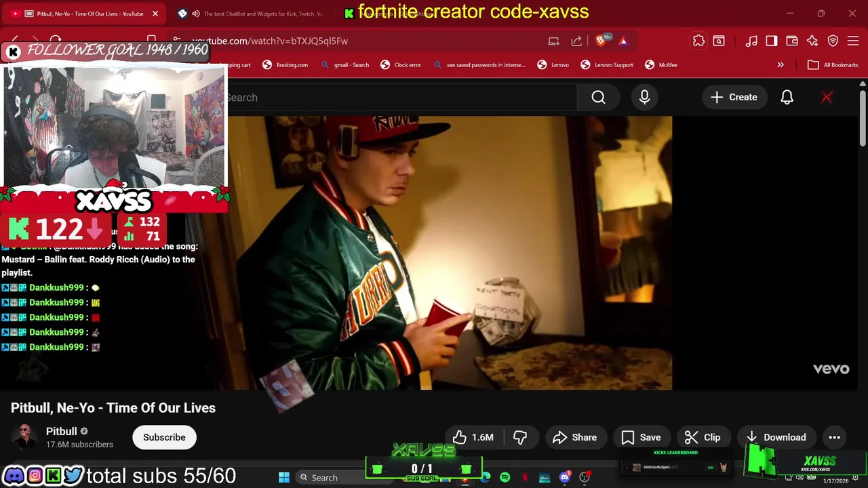Like the video with the thumbs-up

tap(474, 437)
